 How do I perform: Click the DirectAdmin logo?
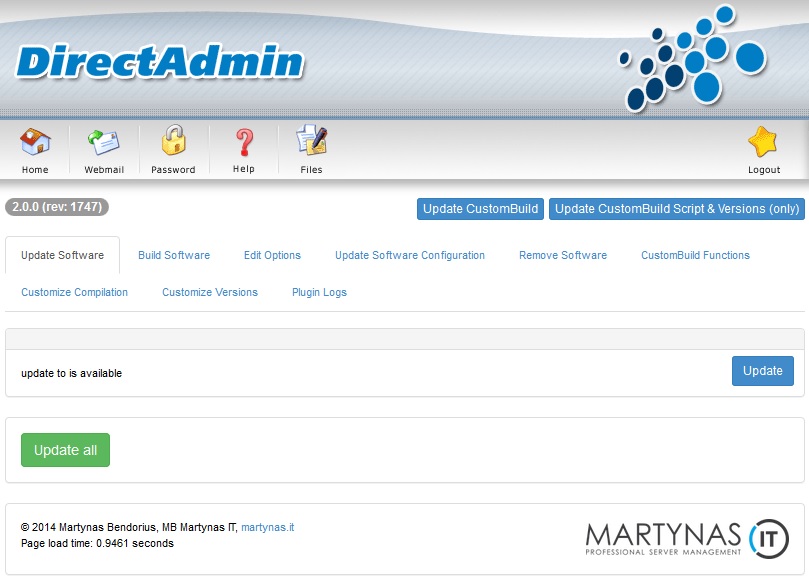160,62
